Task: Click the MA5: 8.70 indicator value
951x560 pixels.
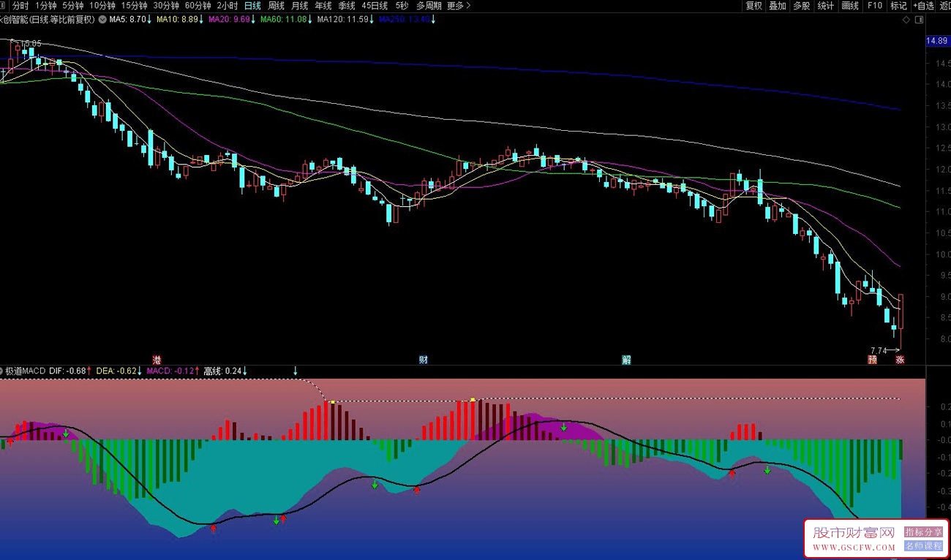Action: click(130, 20)
